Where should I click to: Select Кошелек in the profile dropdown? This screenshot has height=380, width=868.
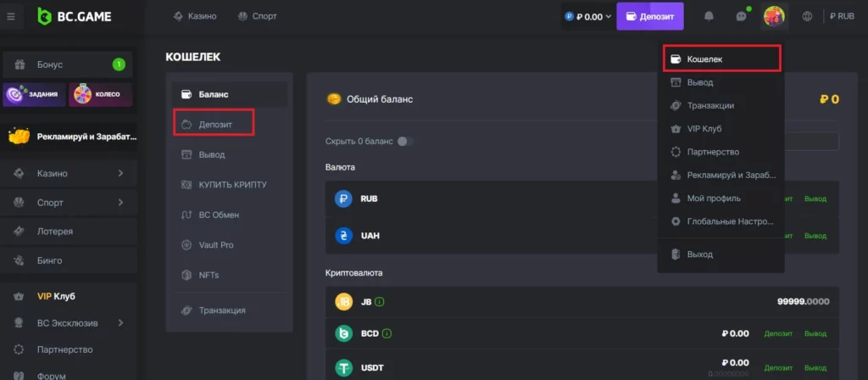pos(722,59)
